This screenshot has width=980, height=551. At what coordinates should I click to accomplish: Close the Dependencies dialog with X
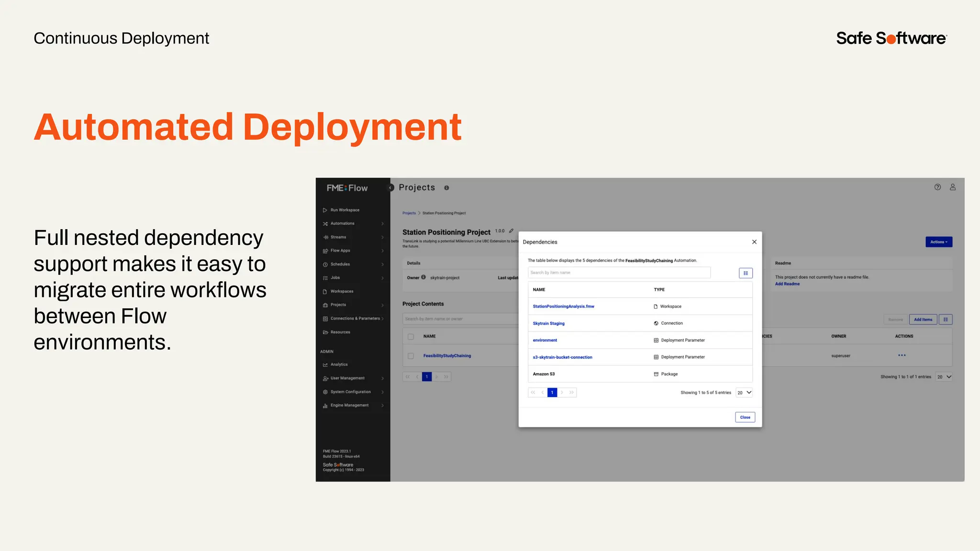(754, 242)
